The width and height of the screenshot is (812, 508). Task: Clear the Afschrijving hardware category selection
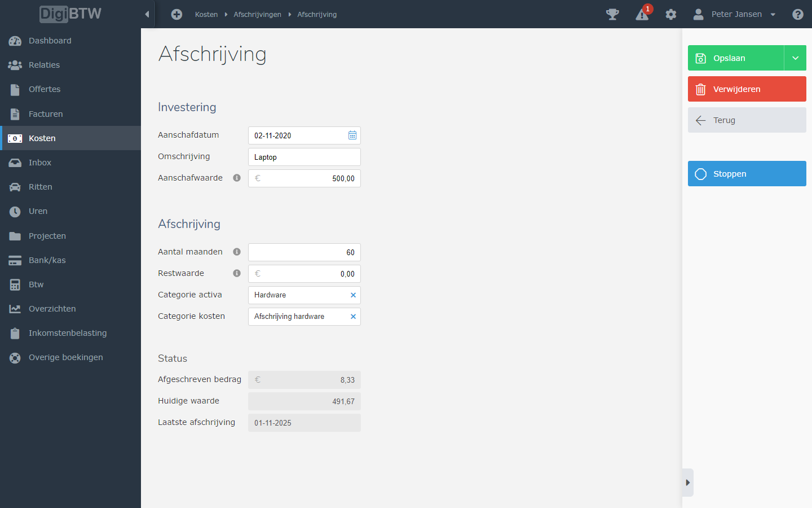click(353, 317)
